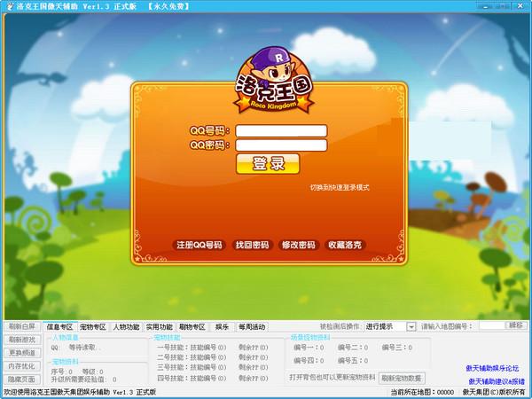Screen dimensions: 532x399
Task: Click the 修改密码 button
Action: click(x=298, y=245)
